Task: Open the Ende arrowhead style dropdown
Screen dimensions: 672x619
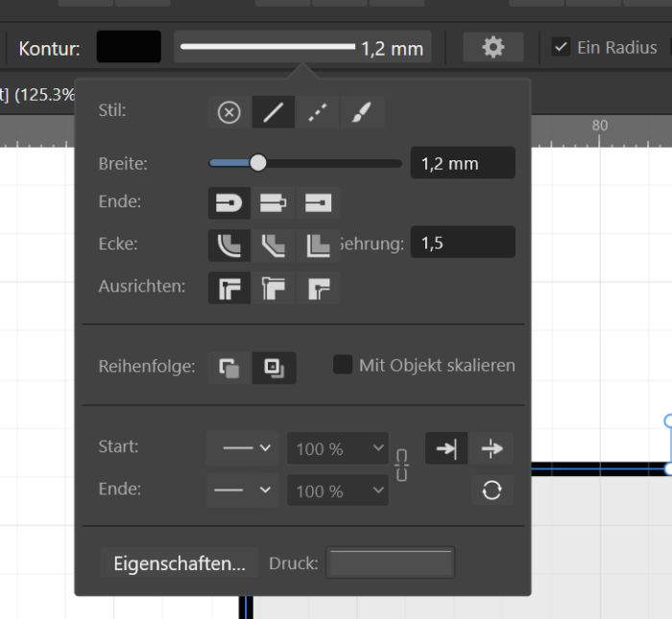Action: 243,490
